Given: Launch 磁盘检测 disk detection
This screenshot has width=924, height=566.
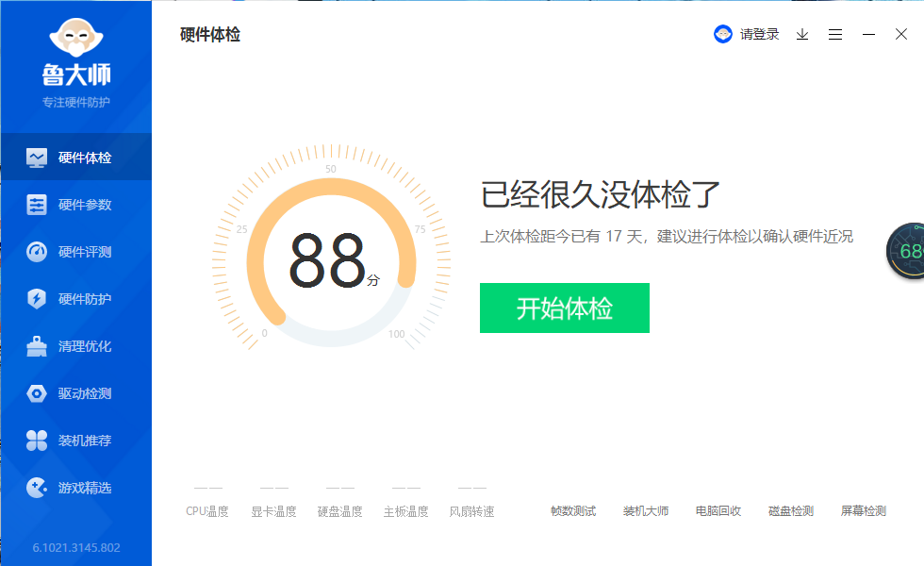Looking at the screenshot, I should pyautogui.click(x=791, y=510).
